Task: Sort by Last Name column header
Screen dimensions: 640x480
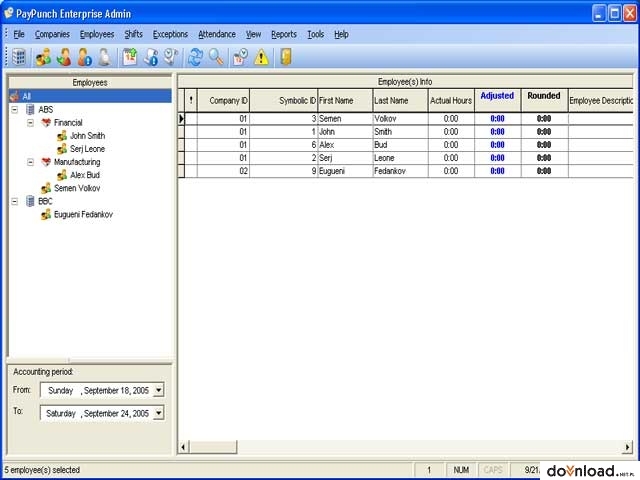Action: [400, 100]
